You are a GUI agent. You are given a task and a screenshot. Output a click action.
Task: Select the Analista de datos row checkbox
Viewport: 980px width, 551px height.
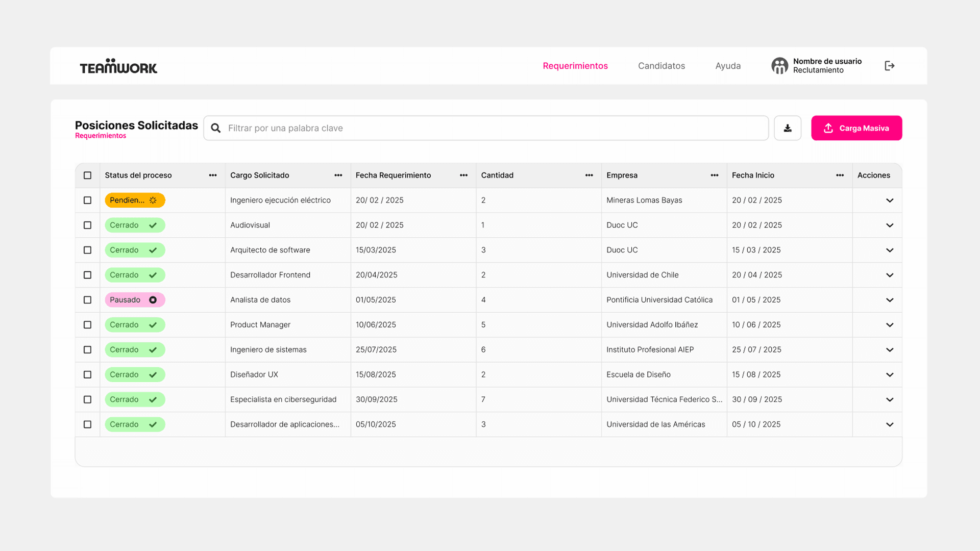pyautogui.click(x=87, y=300)
